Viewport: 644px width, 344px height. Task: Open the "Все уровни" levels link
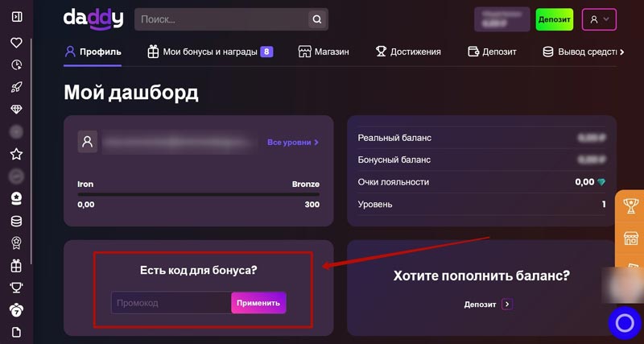tap(293, 143)
